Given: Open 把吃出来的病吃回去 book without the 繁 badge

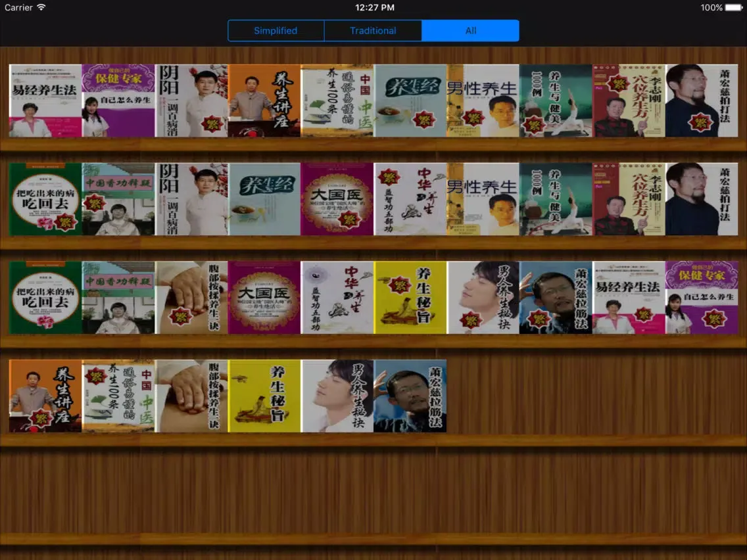Looking at the screenshot, I should 45,298.
